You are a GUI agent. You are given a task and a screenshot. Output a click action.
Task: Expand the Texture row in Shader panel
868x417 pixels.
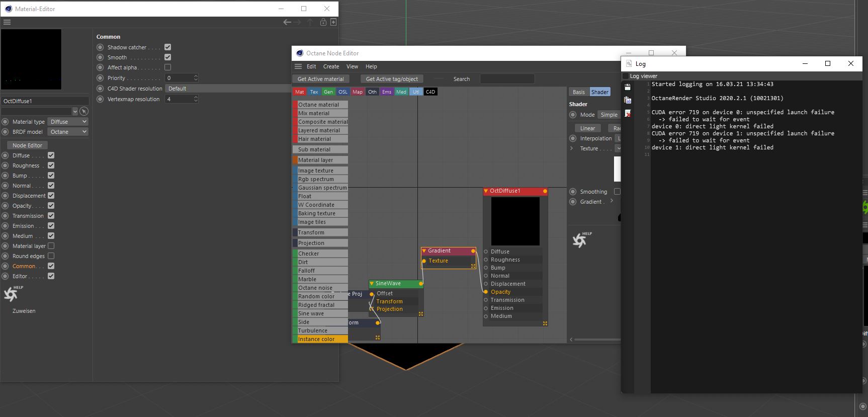pyautogui.click(x=571, y=148)
